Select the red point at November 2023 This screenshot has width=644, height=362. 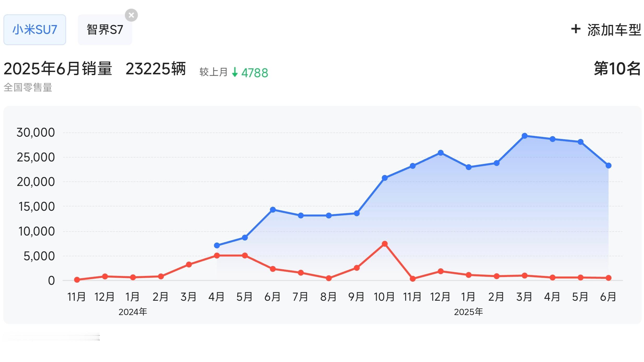(x=77, y=280)
